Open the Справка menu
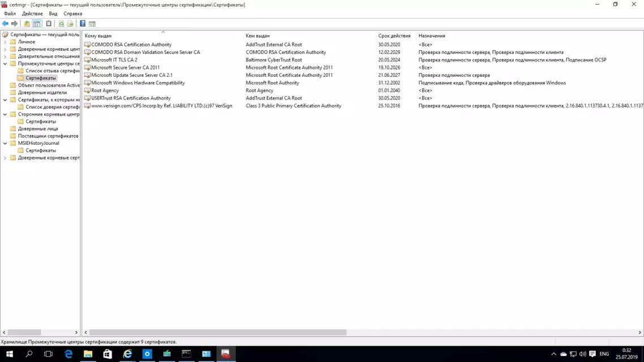This screenshot has width=644, height=362. click(72, 14)
